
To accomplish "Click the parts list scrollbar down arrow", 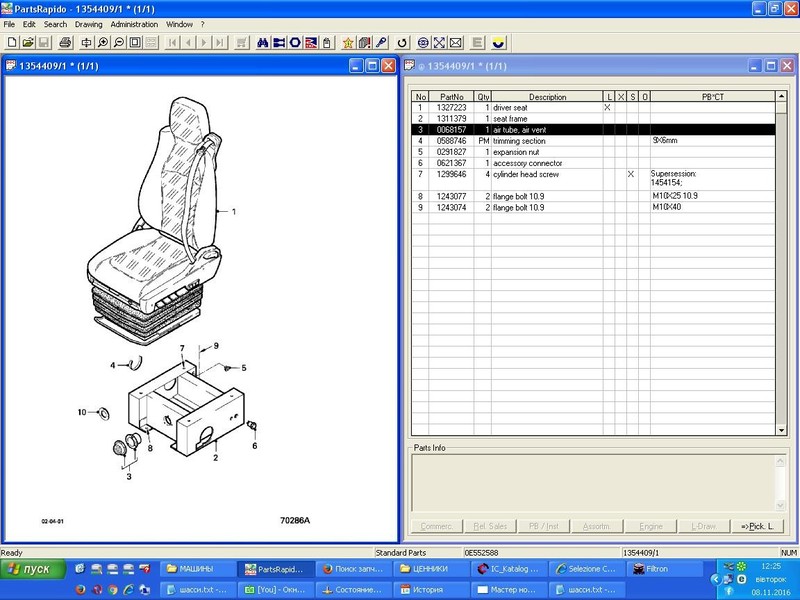I will pyautogui.click(x=779, y=432).
